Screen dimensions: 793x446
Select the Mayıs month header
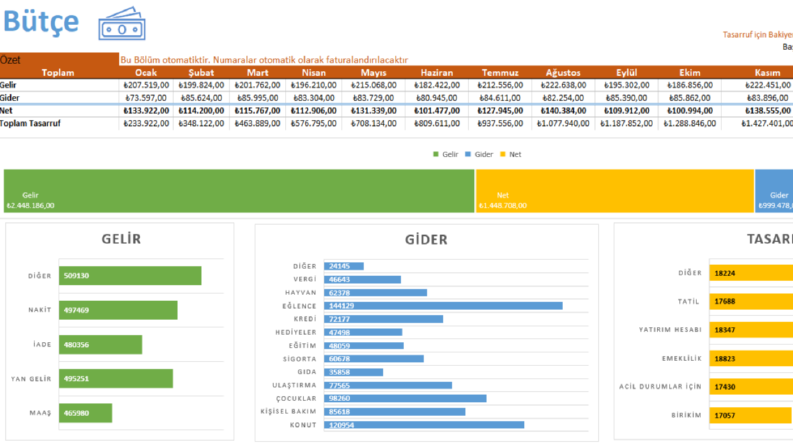pos(373,73)
